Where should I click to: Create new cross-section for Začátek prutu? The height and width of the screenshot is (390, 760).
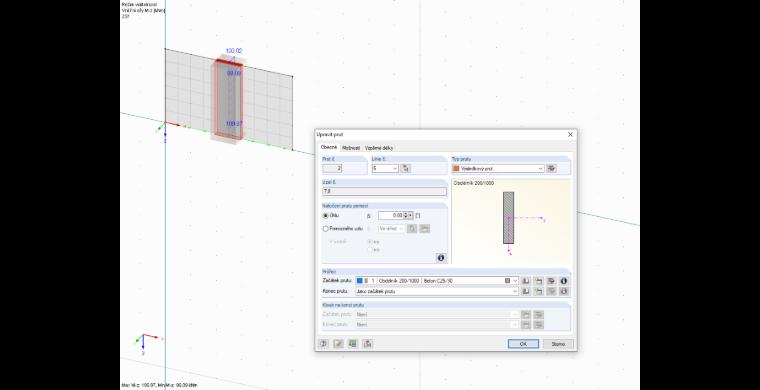(538, 281)
